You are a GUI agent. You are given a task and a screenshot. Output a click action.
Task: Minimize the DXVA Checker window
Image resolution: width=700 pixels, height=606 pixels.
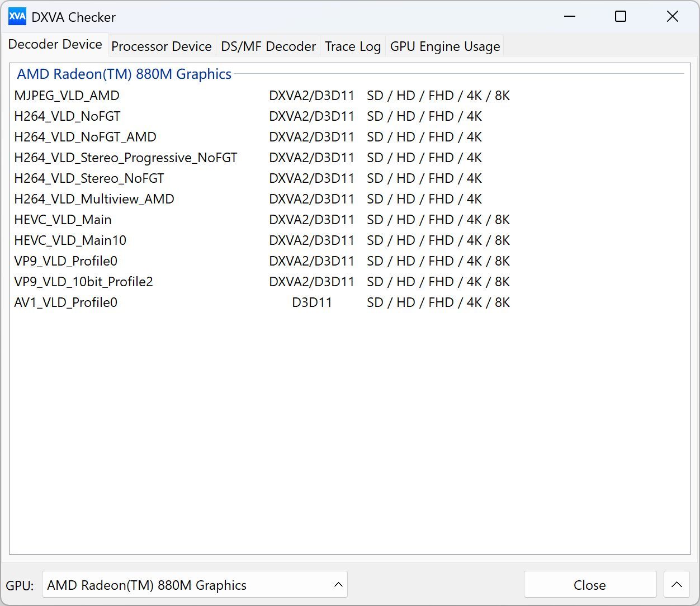[570, 17]
